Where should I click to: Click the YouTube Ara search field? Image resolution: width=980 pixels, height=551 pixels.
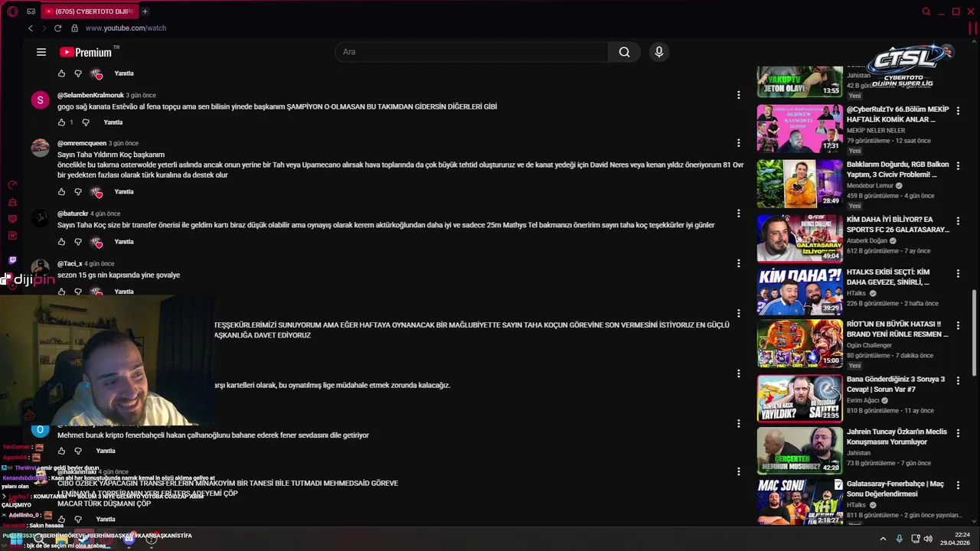[472, 52]
